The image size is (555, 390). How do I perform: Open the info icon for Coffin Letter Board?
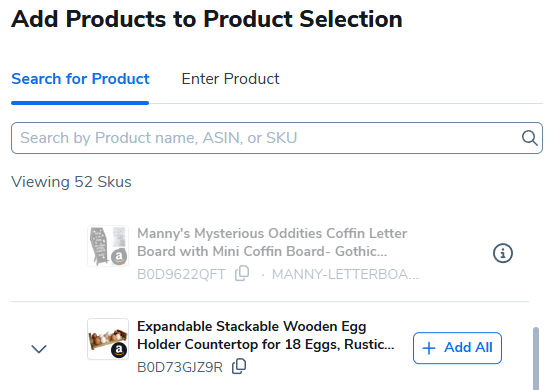coord(503,253)
